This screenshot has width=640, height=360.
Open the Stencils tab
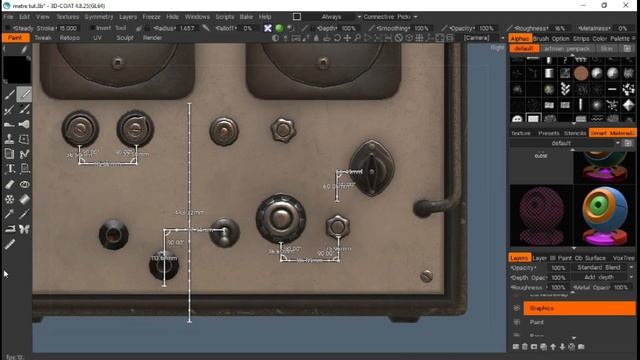click(x=575, y=133)
